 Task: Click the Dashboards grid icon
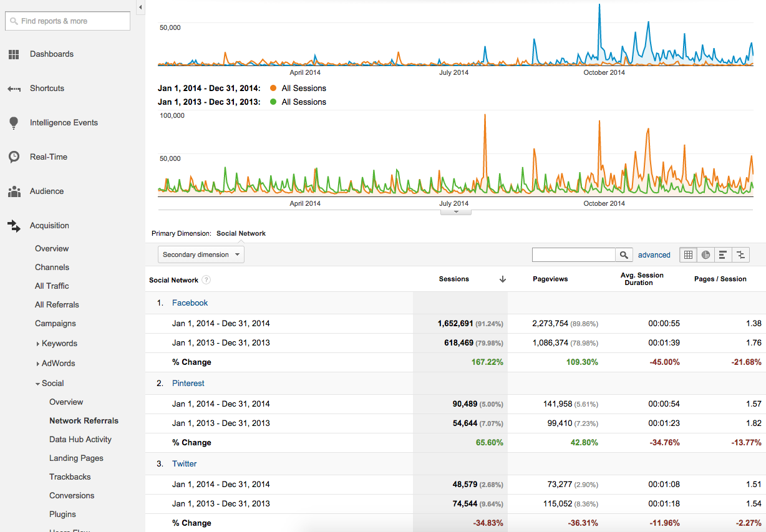(14, 55)
